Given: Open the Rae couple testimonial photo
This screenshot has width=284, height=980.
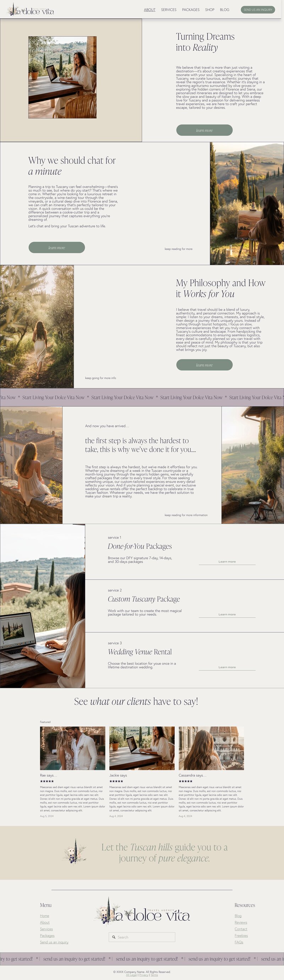Looking at the screenshot, I should [73, 748].
